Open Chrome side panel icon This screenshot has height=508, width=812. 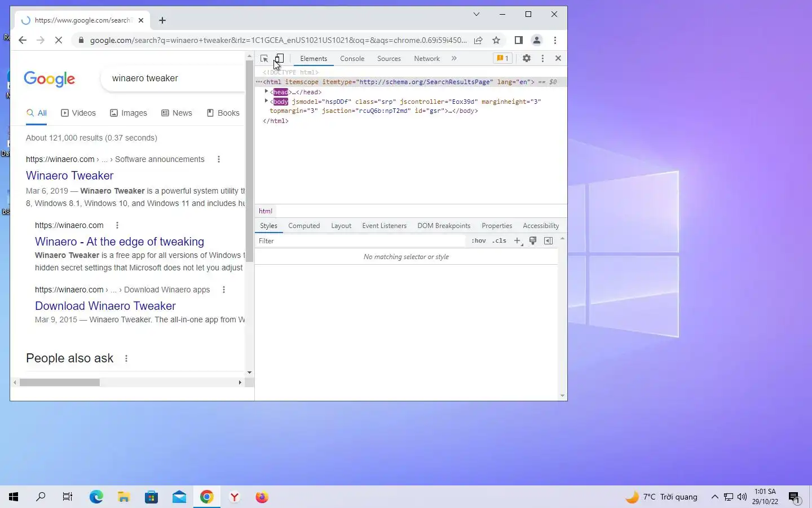click(x=519, y=40)
